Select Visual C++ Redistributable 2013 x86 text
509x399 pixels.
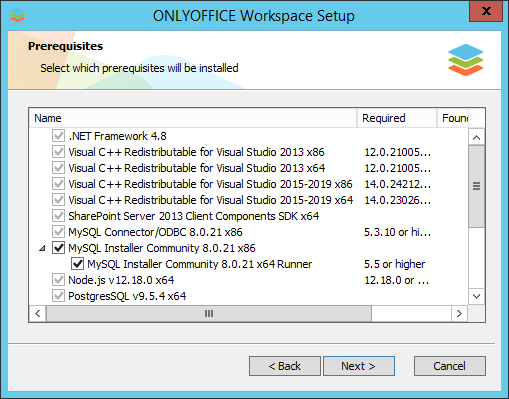196,152
